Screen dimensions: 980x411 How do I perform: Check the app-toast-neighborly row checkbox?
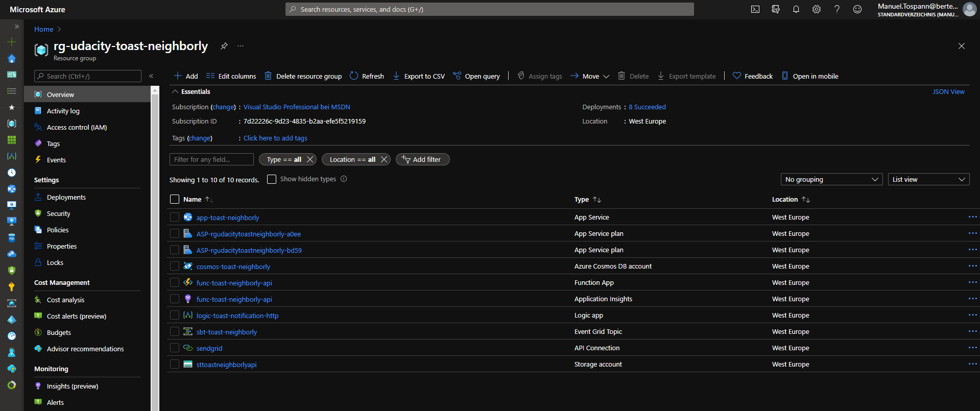coord(175,217)
